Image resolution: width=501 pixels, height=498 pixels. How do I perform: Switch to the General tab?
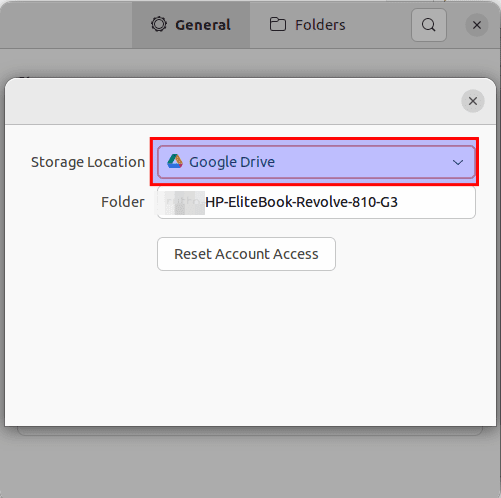click(191, 25)
